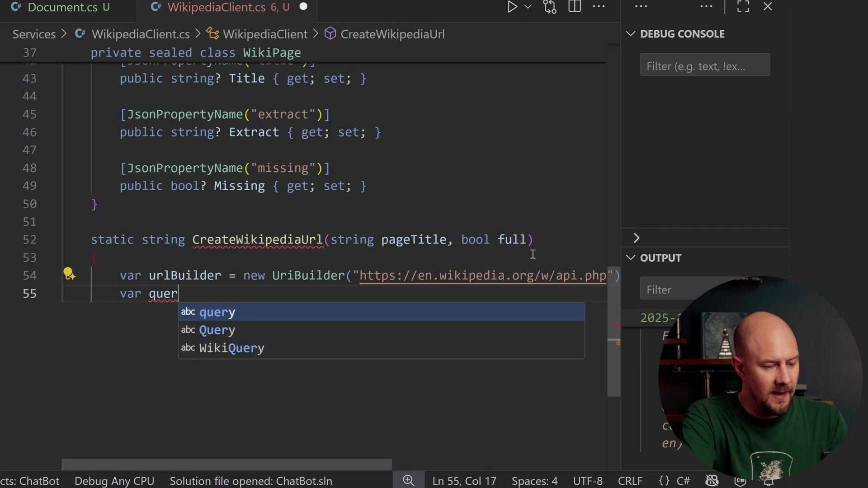868x488 pixels.
Task: Click the Run play icon
Action: (x=512, y=7)
